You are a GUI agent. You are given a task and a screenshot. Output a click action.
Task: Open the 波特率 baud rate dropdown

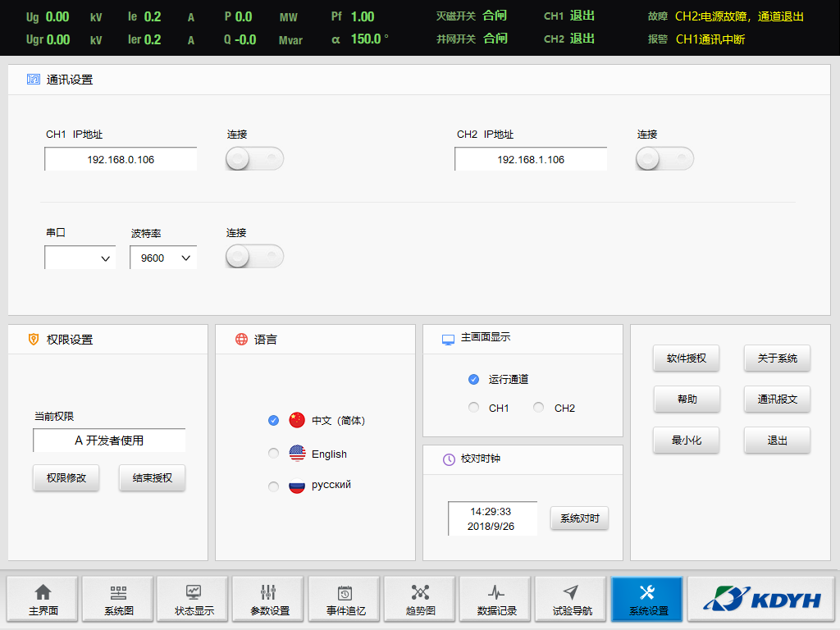coord(163,258)
